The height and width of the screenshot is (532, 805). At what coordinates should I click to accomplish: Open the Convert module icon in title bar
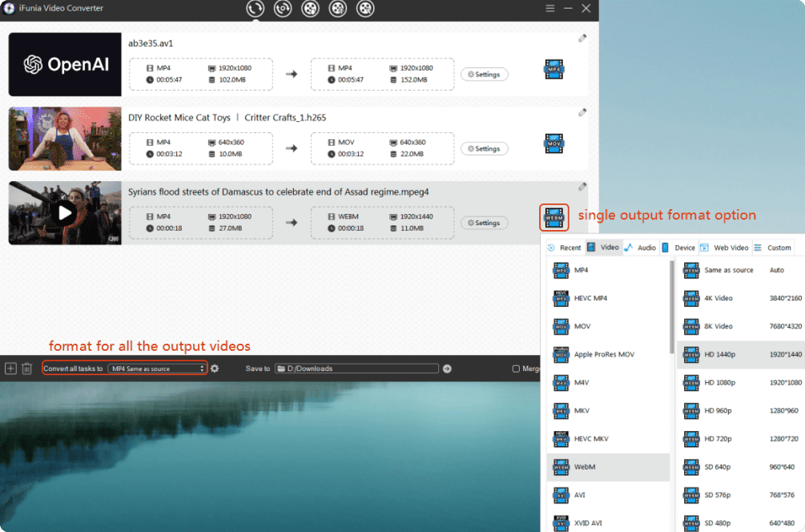click(x=255, y=9)
